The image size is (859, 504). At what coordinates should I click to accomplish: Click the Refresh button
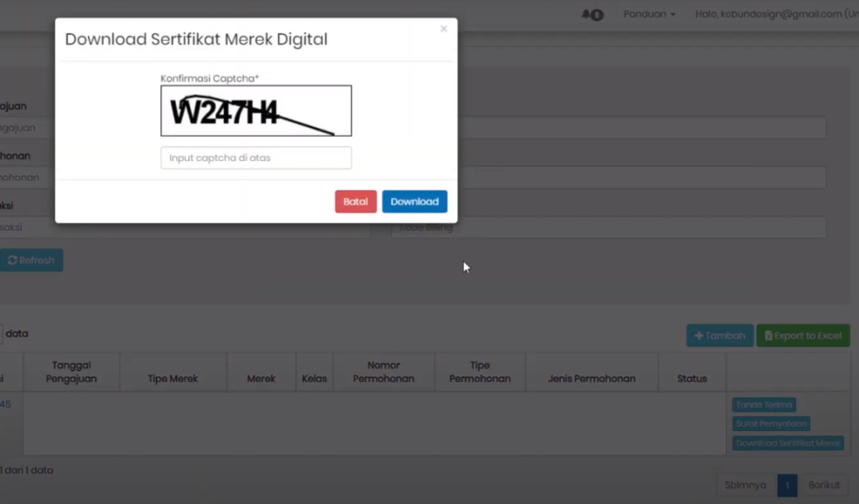(31, 260)
